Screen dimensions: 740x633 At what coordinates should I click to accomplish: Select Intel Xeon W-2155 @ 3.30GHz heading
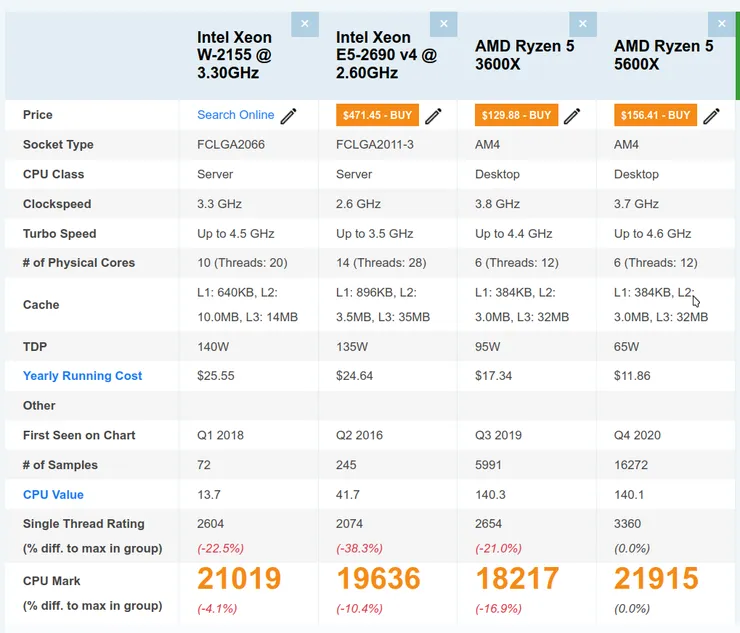235,55
